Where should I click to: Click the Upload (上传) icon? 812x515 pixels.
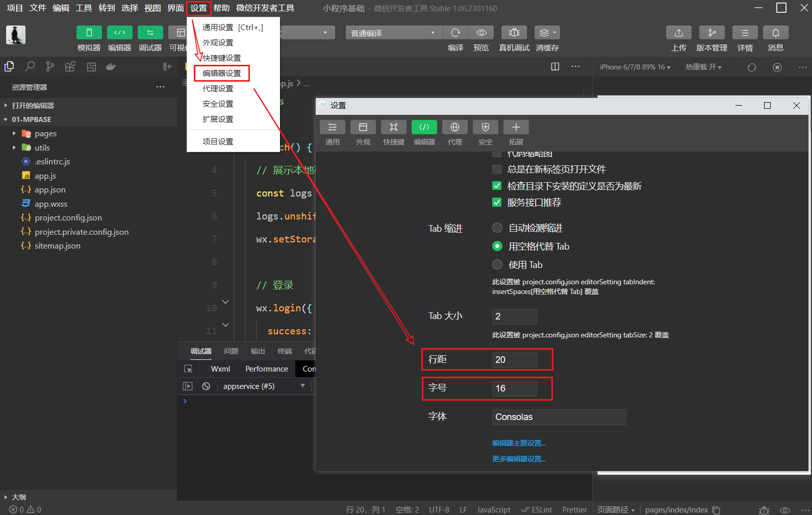[x=678, y=33]
